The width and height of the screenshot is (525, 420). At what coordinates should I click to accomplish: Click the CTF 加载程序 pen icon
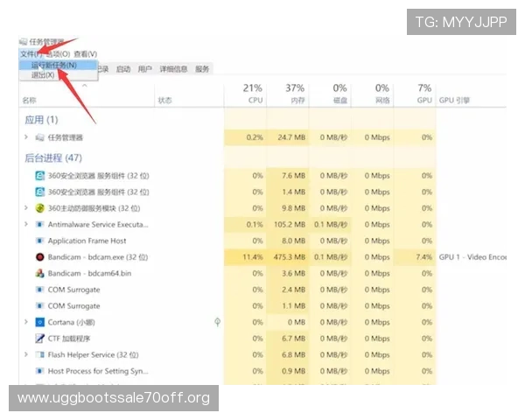pos(40,339)
